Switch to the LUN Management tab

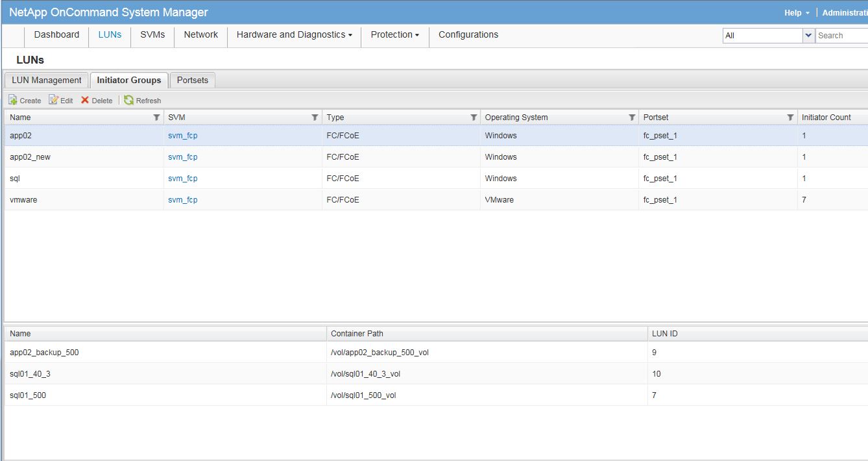pos(47,80)
